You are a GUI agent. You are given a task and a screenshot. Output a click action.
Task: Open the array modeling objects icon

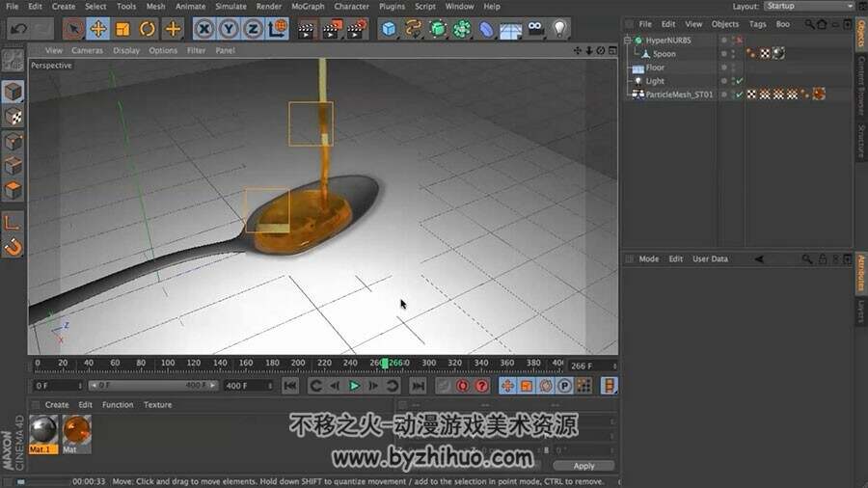[462, 29]
